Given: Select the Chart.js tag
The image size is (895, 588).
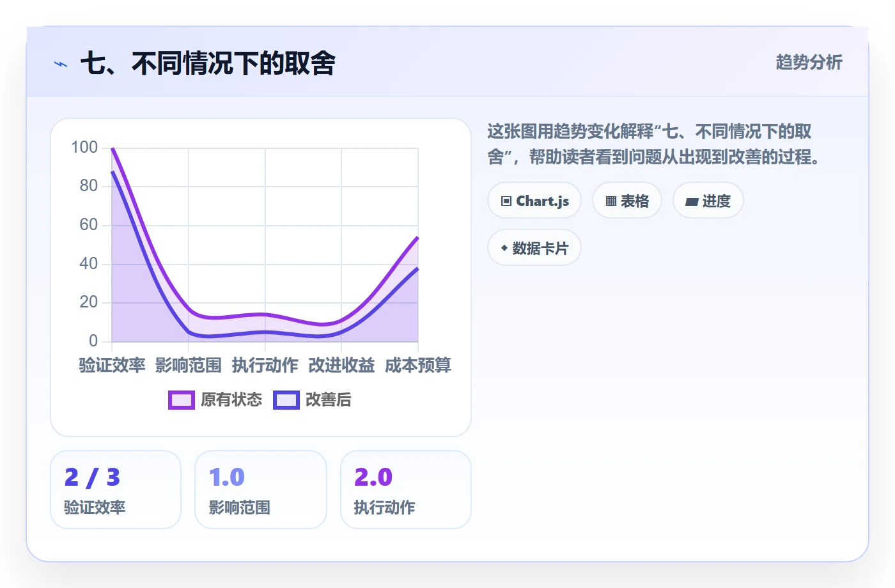Looking at the screenshot, I should coord(534,201).
